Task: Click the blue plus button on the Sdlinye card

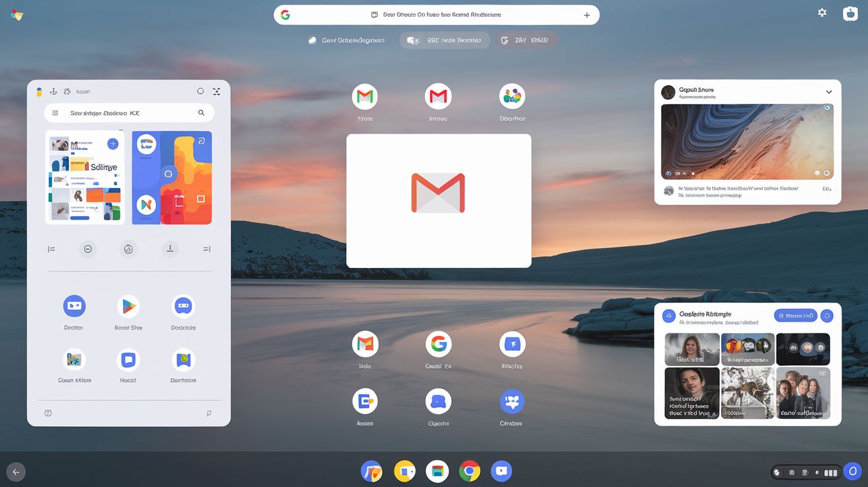Action: (112, 144)
